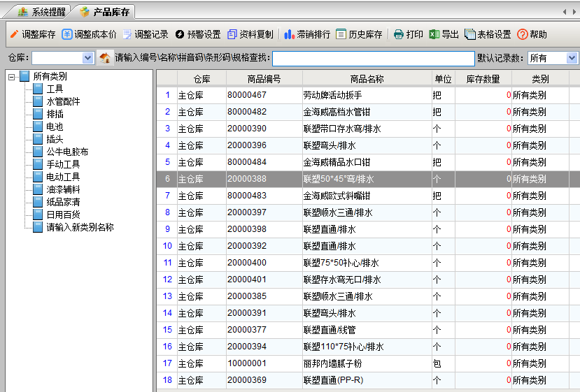Click the 打印 printer icon
This screenshot has height=392, width=580.
[x=399, y=34]
